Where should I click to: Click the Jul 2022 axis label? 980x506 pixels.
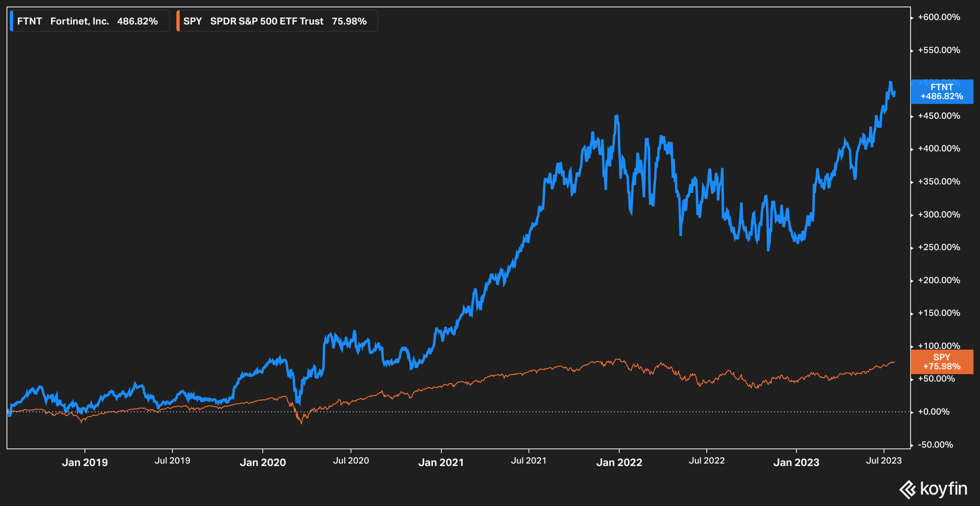[x=706, y=461]
